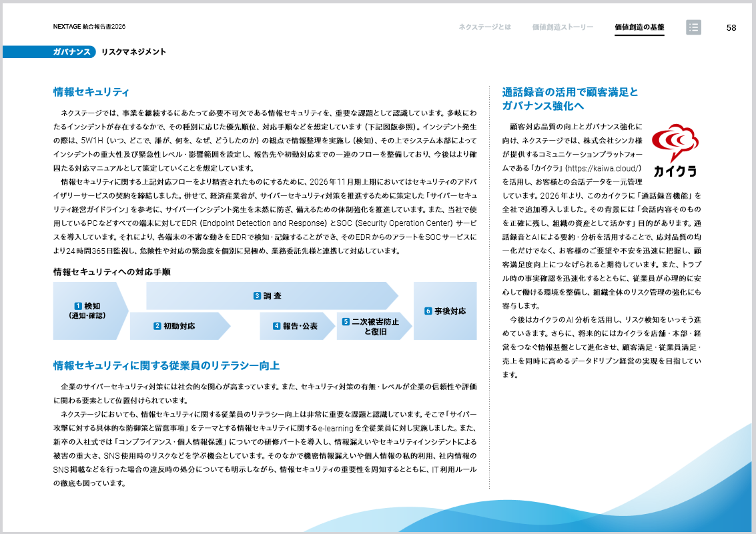Click page number 58
This screenshot has width=756, height=534.
pyautogui.click(x=731, y=28)
